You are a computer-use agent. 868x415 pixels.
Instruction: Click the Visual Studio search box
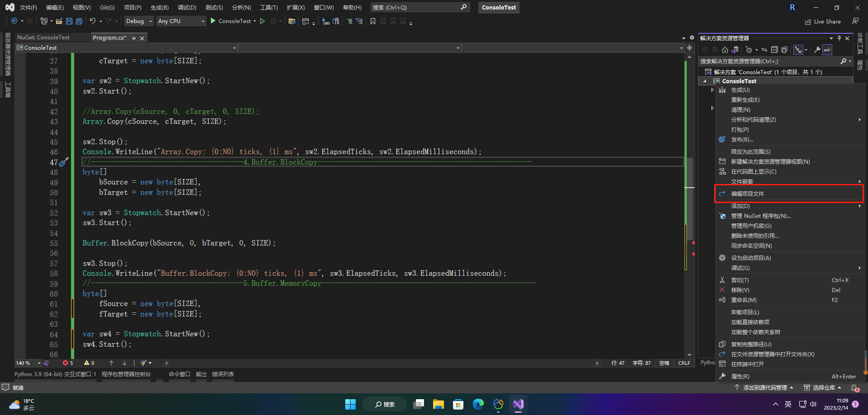pyautogui.click(x=420, y=8)
